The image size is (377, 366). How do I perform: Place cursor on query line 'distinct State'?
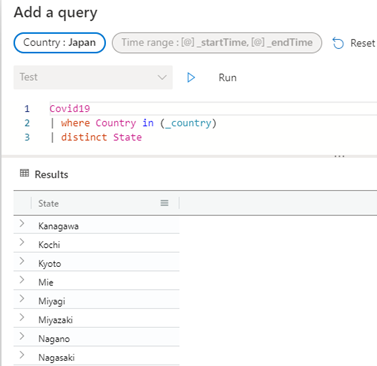[x=101, y=137]
